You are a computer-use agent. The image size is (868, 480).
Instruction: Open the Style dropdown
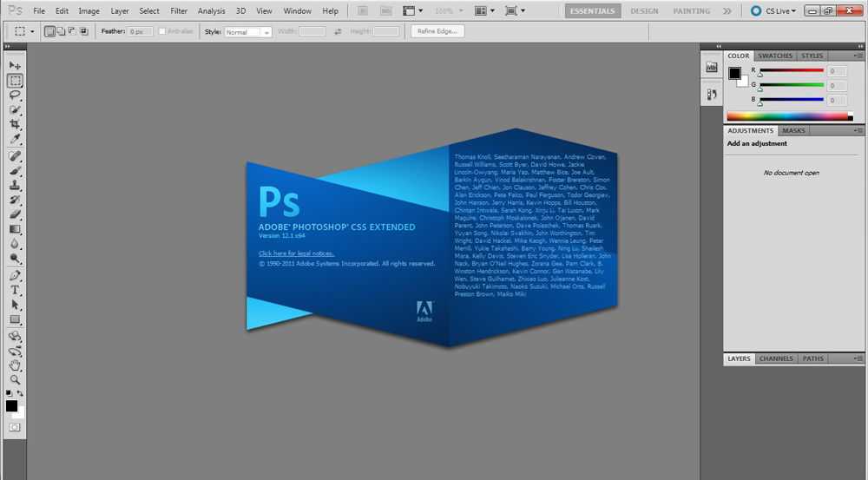point(247,31)
